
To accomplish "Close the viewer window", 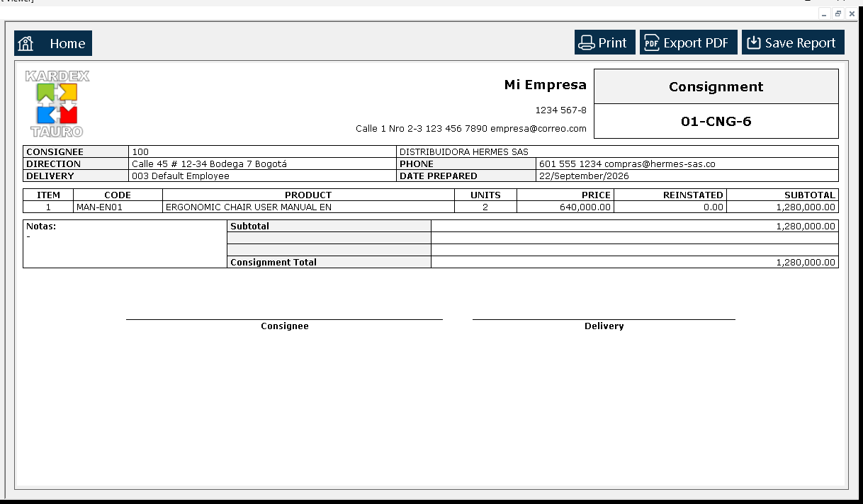I will (x=851, y=14).
